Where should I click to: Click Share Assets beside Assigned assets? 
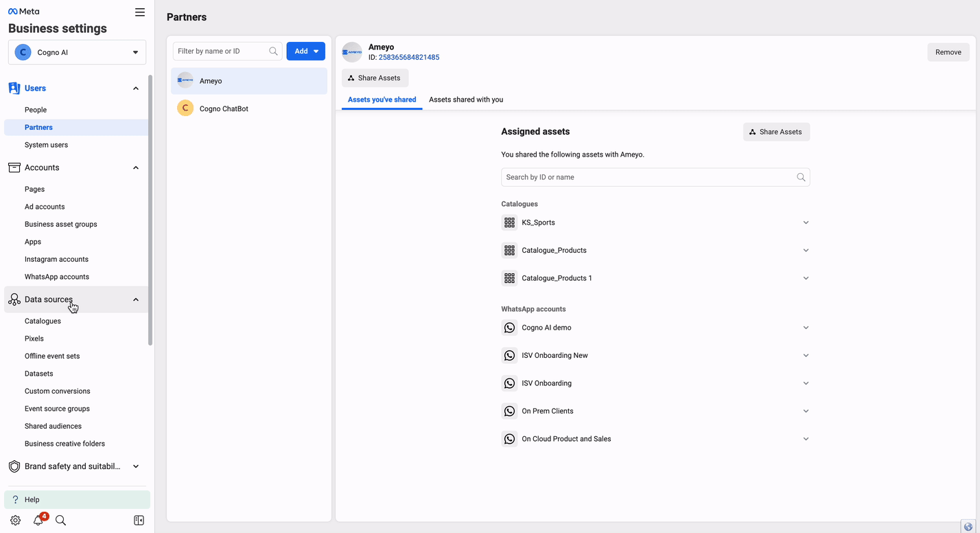(776, 132)
